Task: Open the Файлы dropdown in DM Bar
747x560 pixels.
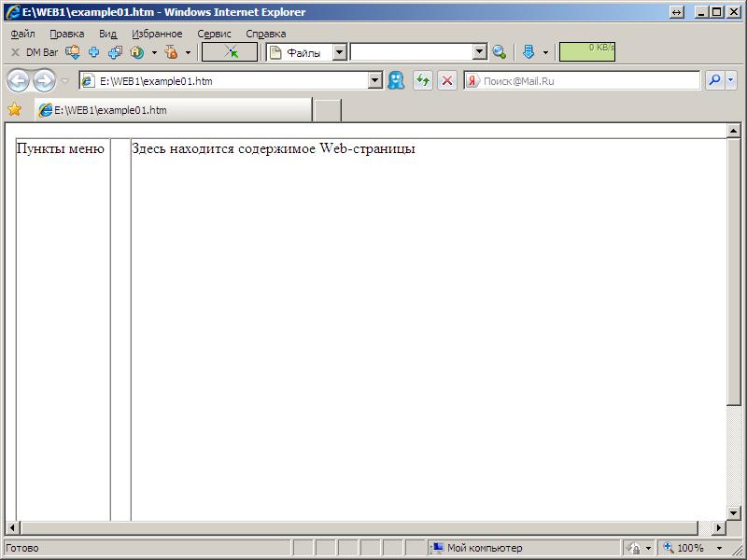Action: pos(339,52)
